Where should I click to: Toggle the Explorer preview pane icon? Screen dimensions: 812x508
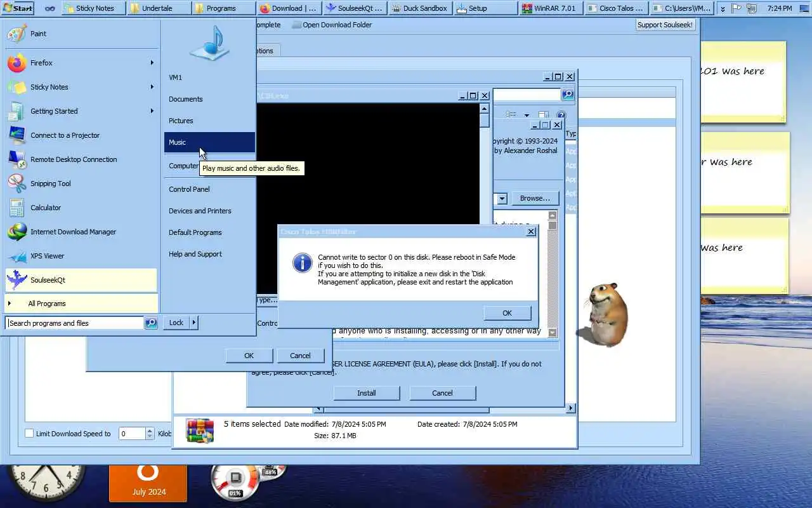coord(543,116)
